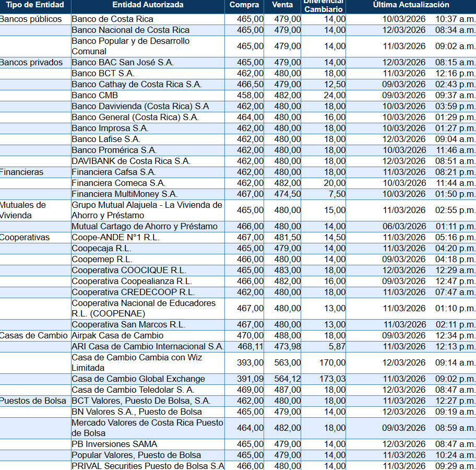Click Banco Cathay de Costa Rica S.A.
The image size is (476, 470).
pos(136,85)
